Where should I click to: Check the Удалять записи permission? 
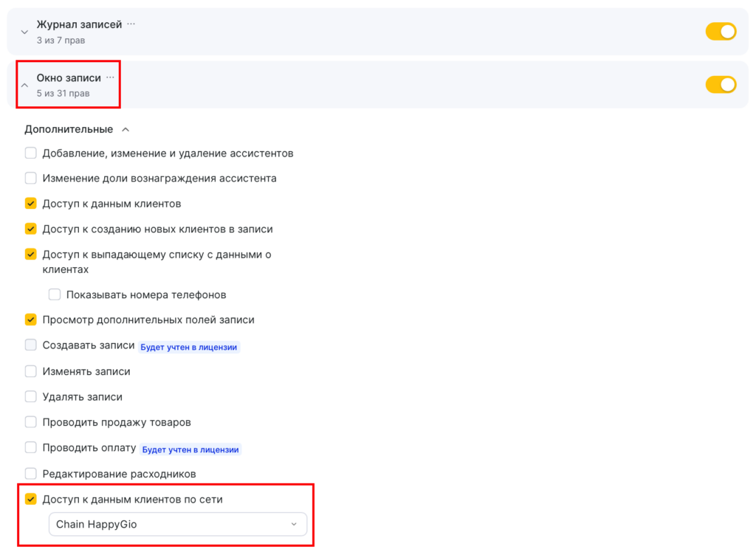click(31, 396)
